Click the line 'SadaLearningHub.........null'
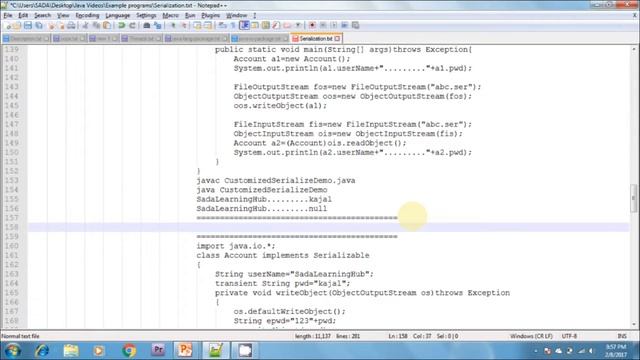Viewport: 640px width, 360px height. [262, 209]
